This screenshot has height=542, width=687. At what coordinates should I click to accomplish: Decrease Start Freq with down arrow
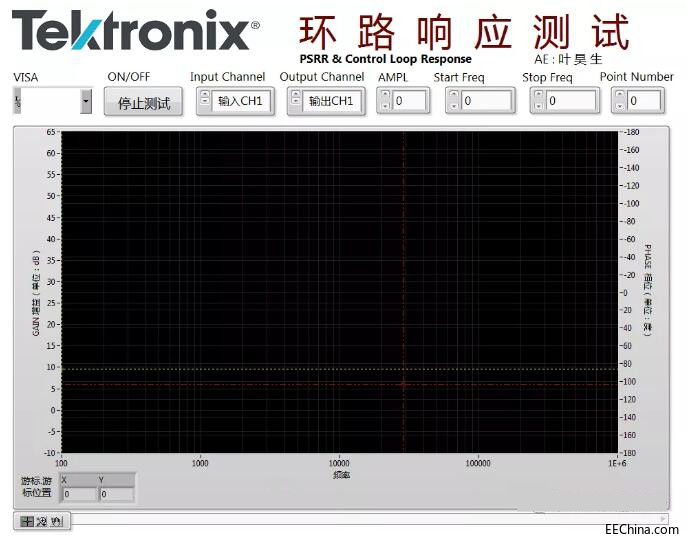point(454,106)
